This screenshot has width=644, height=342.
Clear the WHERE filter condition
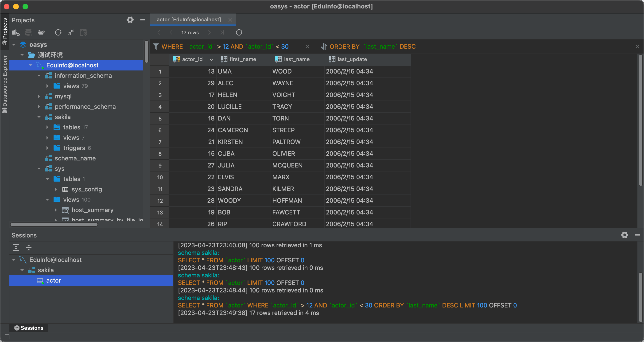coord(308,47)
